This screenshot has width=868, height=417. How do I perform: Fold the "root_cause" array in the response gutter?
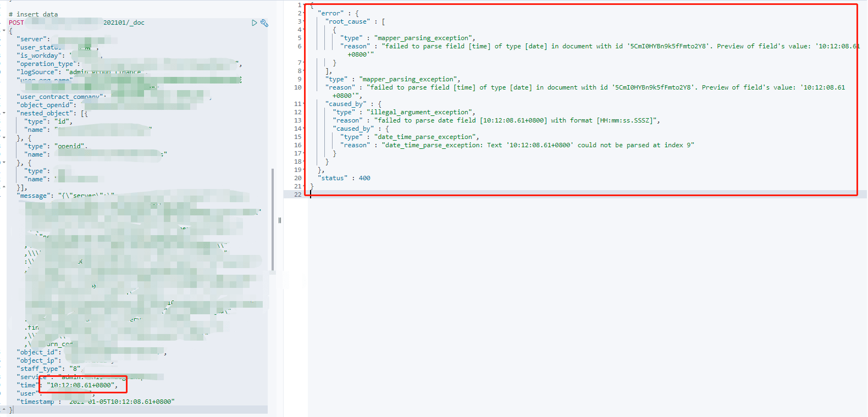pyautogui.click(x=305, y=21)
